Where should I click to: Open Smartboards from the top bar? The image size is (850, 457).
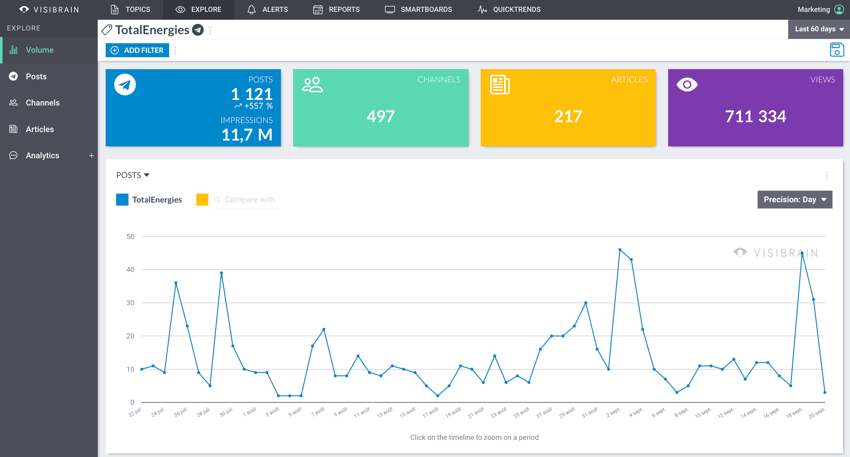(418, 10)
